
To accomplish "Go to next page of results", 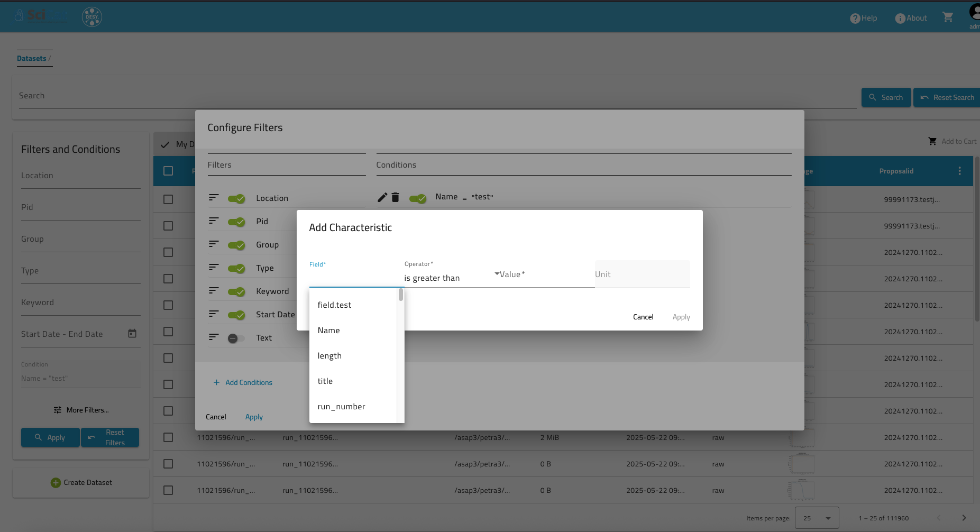I will 964,518.
